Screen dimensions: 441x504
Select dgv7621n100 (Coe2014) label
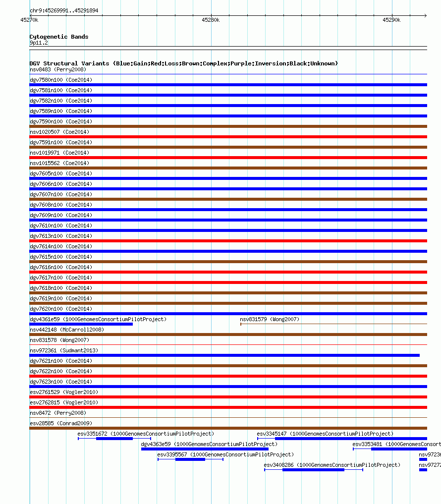(x=61, y=361)
